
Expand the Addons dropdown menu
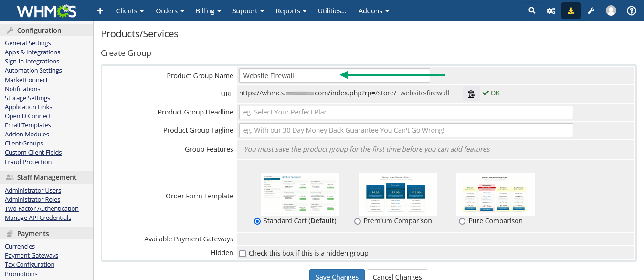[374, 10]
